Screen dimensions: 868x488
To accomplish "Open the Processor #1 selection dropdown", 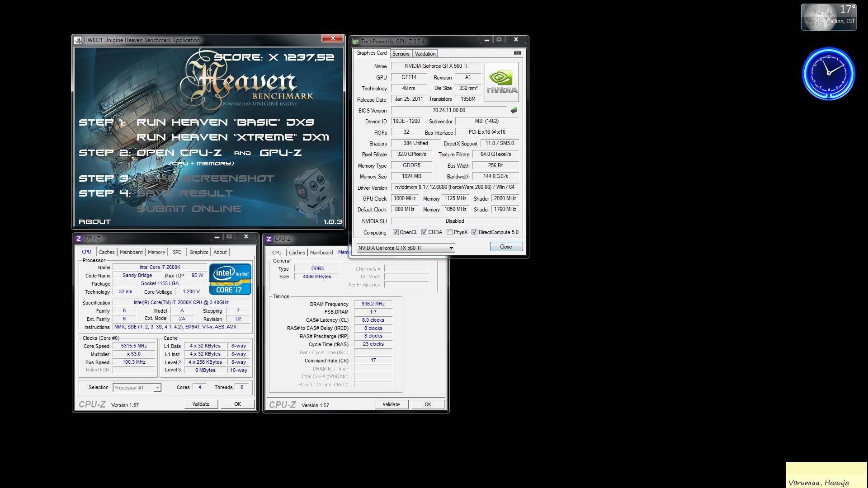I will 137,387.
